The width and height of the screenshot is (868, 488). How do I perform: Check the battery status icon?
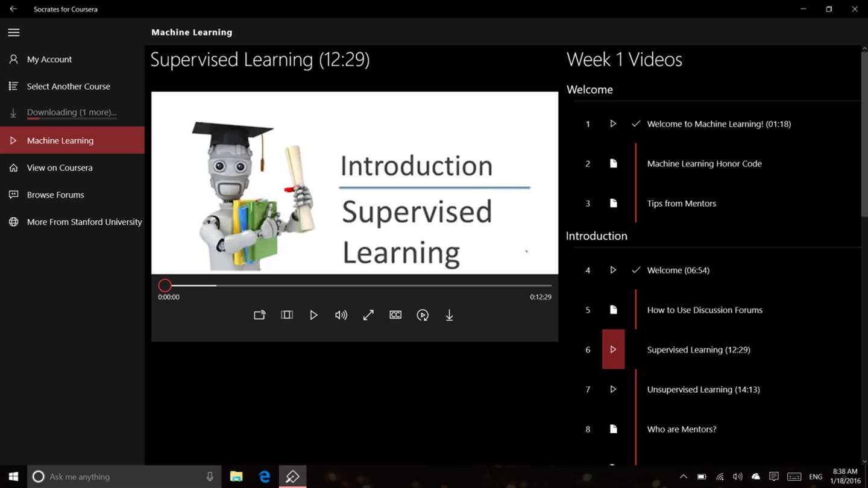coord(702,477)
